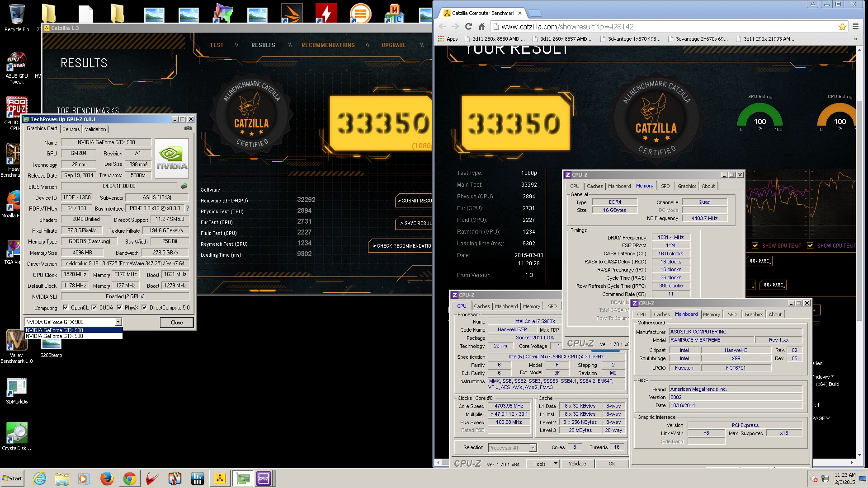The image size is (868, 488).
Task: Open the TEST section in Catzilla
Action: (x=217, y=45)
